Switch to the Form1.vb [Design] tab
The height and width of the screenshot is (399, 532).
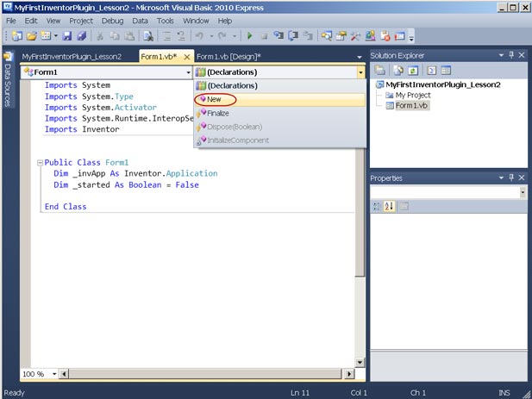pos(228,57)
